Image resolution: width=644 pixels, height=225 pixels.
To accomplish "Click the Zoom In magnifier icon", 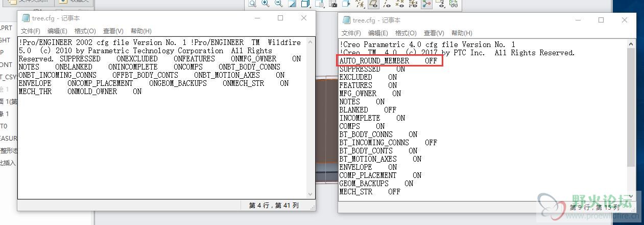I will [265, 4].
